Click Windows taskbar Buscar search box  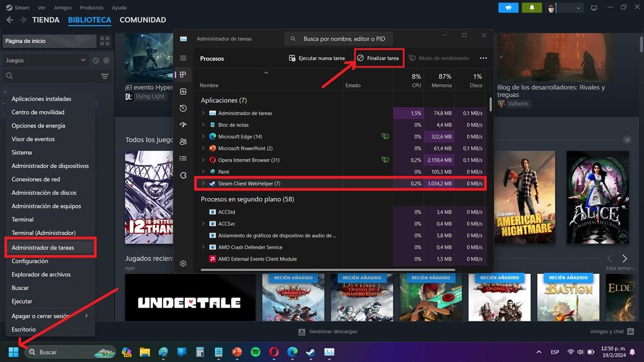[x=70, y=352]
